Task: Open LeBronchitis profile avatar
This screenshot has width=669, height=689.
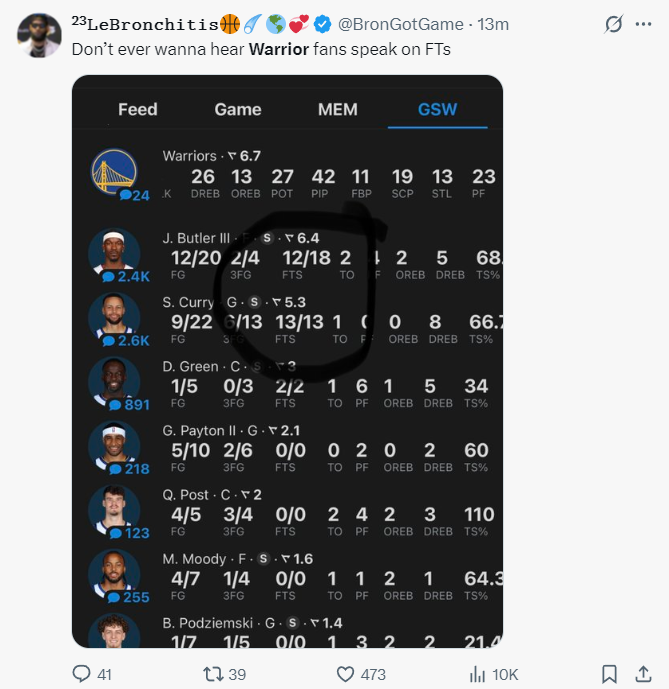Action: (x=39, y=36)
